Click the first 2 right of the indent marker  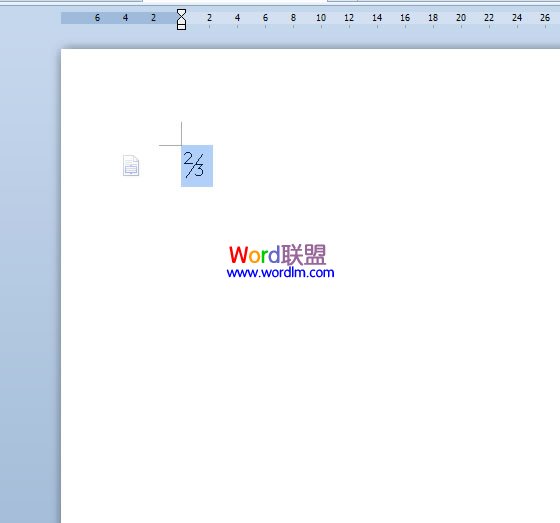pos(209,18)
